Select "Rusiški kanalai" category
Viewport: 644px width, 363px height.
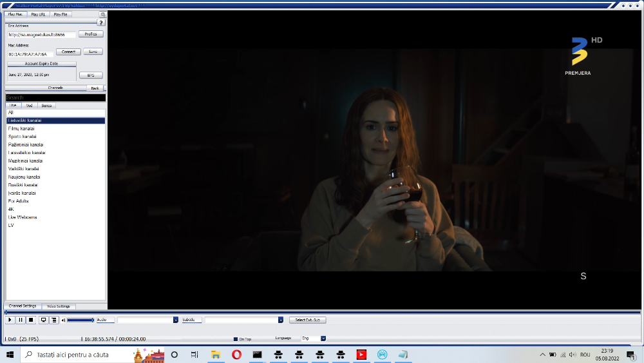click(56, 185)
